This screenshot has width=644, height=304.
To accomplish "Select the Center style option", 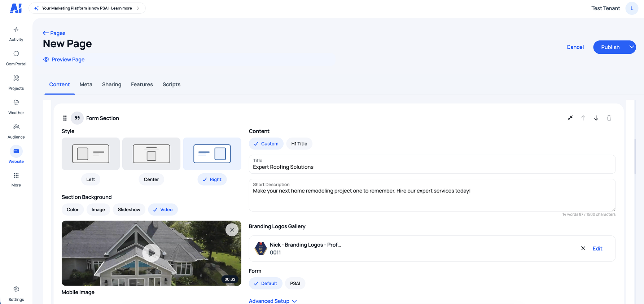I will tap(151, 179).
